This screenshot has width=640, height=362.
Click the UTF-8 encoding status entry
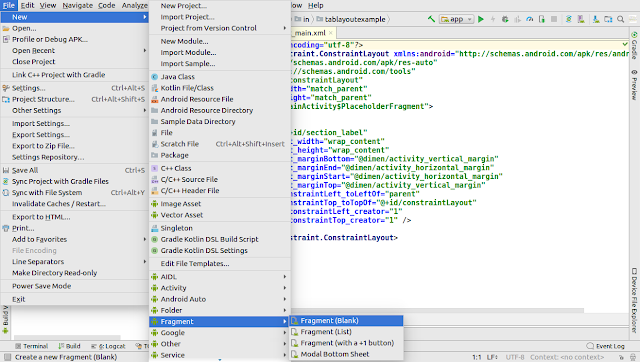515,357
